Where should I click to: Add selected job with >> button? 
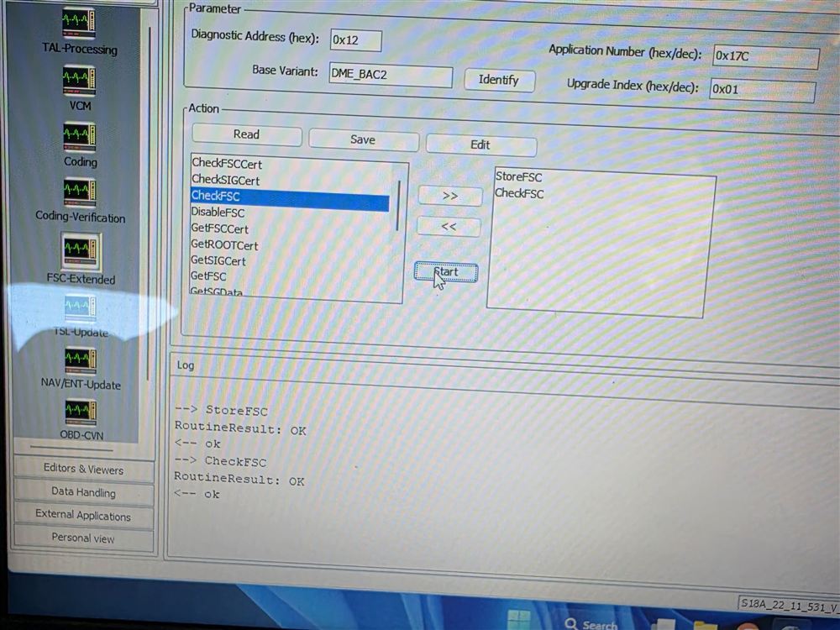coord(450,196)
